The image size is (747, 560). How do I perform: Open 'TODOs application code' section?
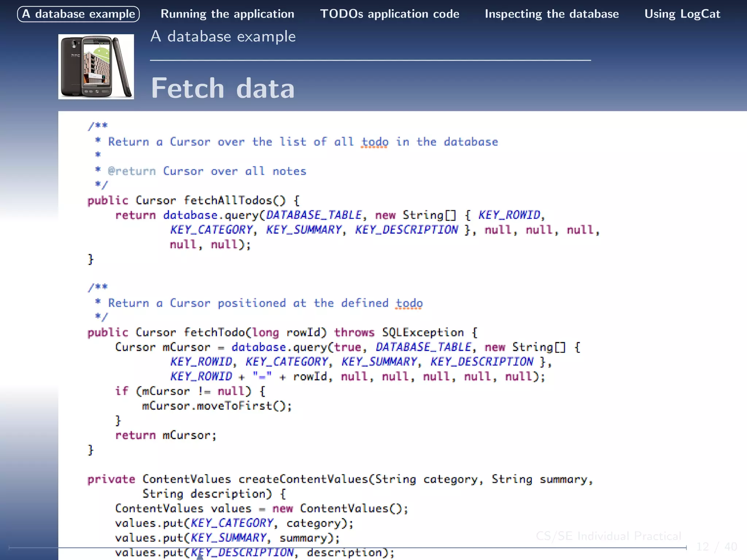(390, 14)
